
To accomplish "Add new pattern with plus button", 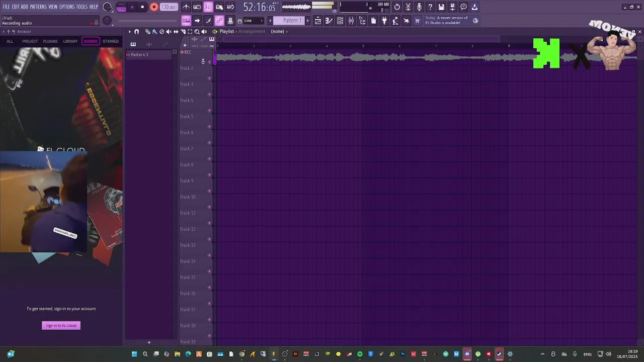I will [308, 21].
